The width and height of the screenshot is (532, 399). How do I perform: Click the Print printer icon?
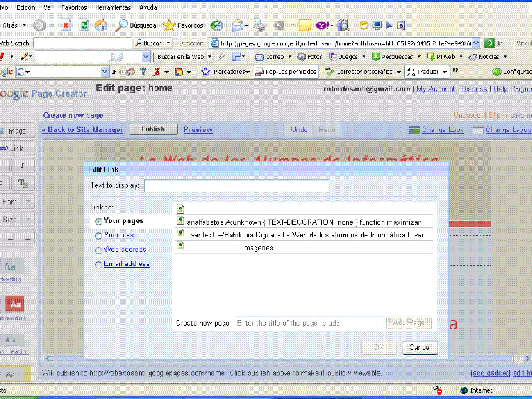pyautogui.click(x=259, y=26)
